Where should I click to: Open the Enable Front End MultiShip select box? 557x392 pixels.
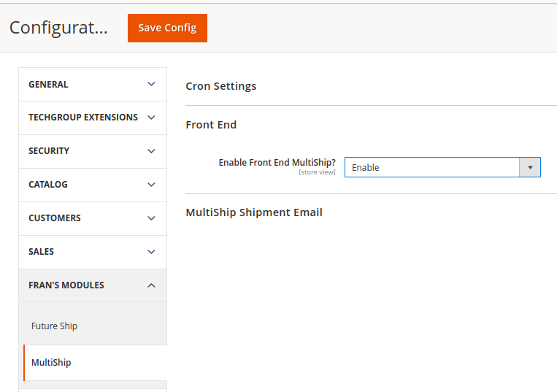[x=432, y=167]
